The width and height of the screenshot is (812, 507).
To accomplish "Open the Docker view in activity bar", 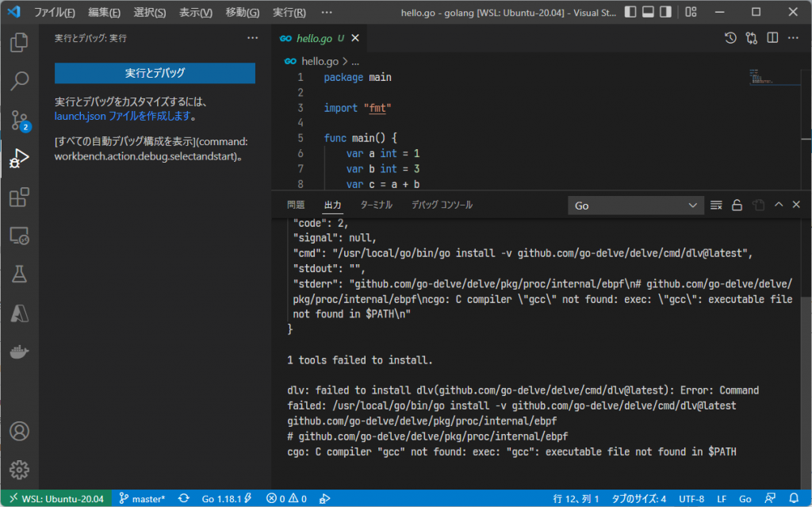I will click(19, 352).
